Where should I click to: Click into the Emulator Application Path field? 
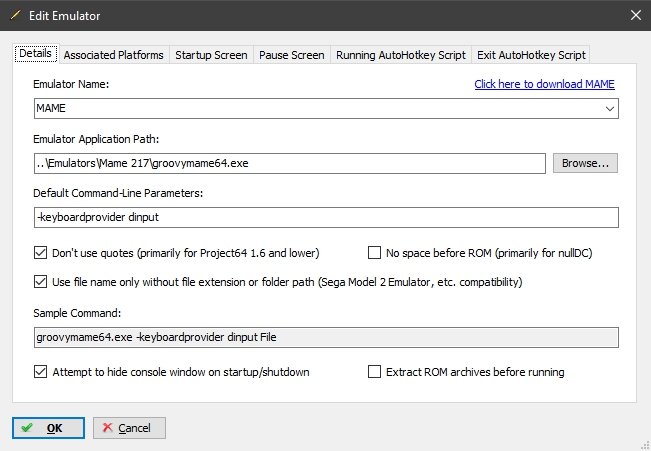[x=290, y=163]
